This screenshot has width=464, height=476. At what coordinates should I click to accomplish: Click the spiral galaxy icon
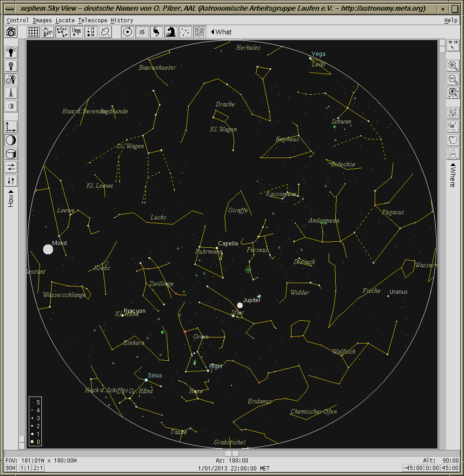[156, 32]
